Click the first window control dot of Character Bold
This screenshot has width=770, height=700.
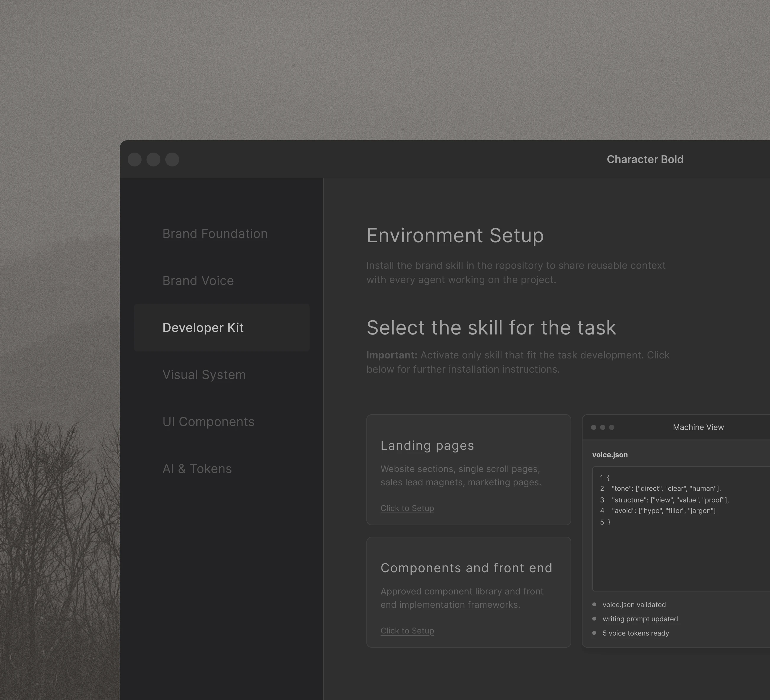pyautogui.click(x=135, y=159)
